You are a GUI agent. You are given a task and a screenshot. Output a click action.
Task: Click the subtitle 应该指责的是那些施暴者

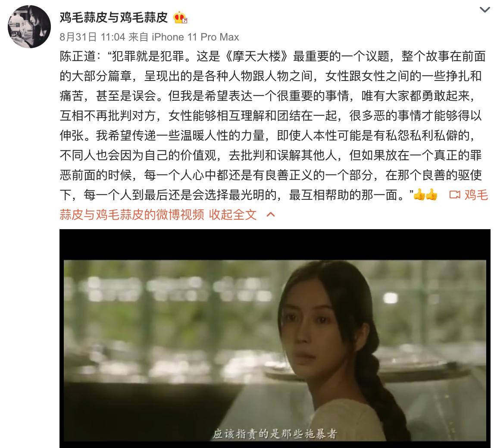coord(275,433)
